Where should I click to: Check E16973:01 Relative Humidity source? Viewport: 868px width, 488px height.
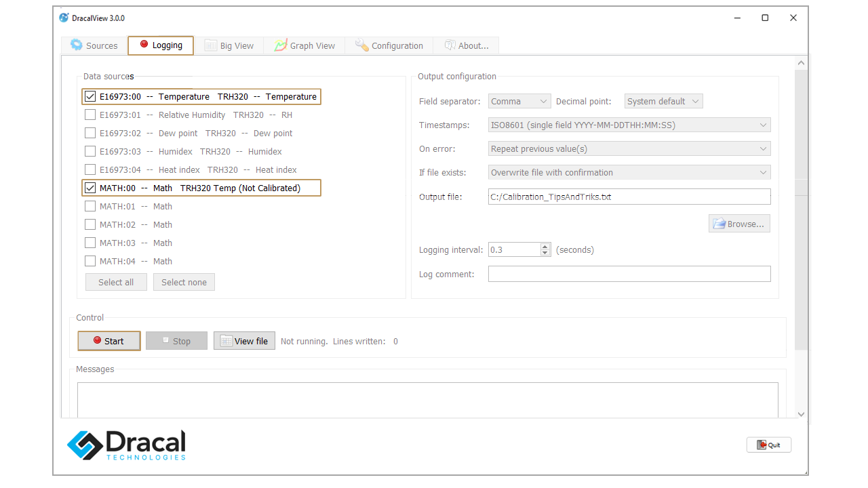[x=90, y=115]
